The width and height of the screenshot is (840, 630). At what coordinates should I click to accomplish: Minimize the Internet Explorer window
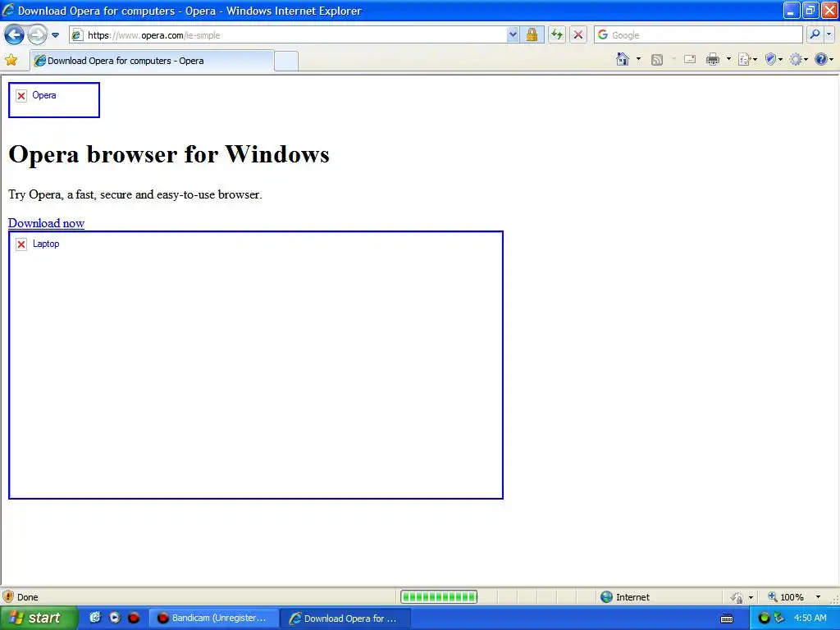click(x=792, y=10)
